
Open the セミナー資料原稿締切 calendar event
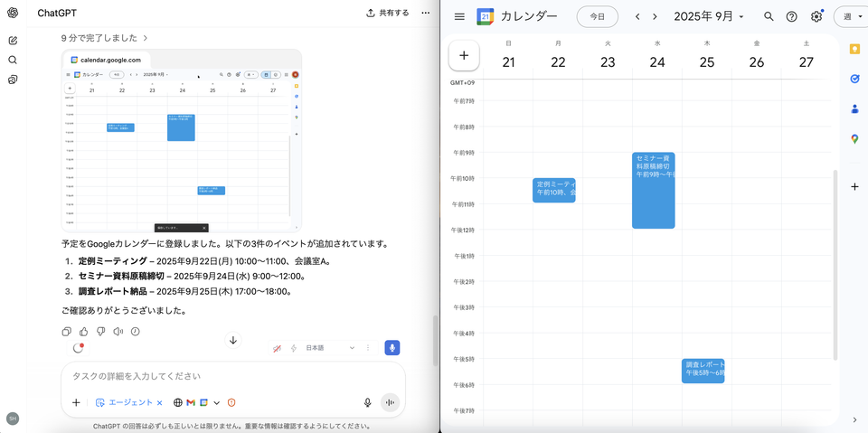(653, 190)
